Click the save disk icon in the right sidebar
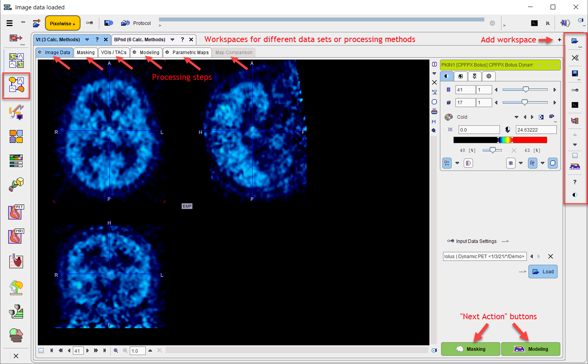The height and width of the screenshot is (364, 588). click(x=575, y=74)
